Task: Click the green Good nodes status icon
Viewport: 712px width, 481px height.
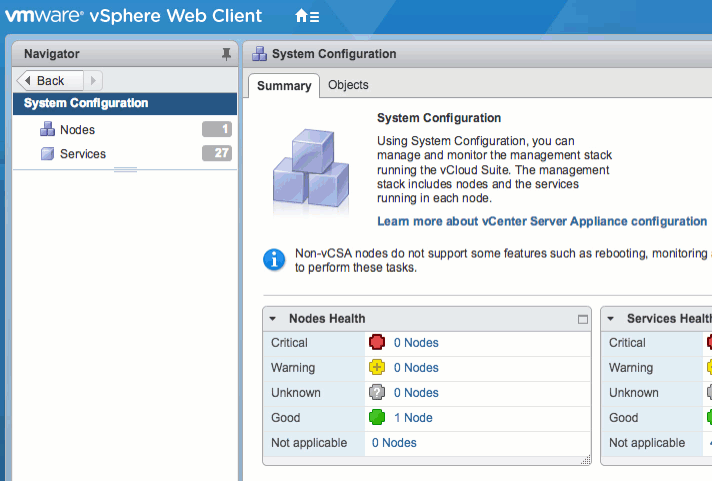Action: point(377,418)
